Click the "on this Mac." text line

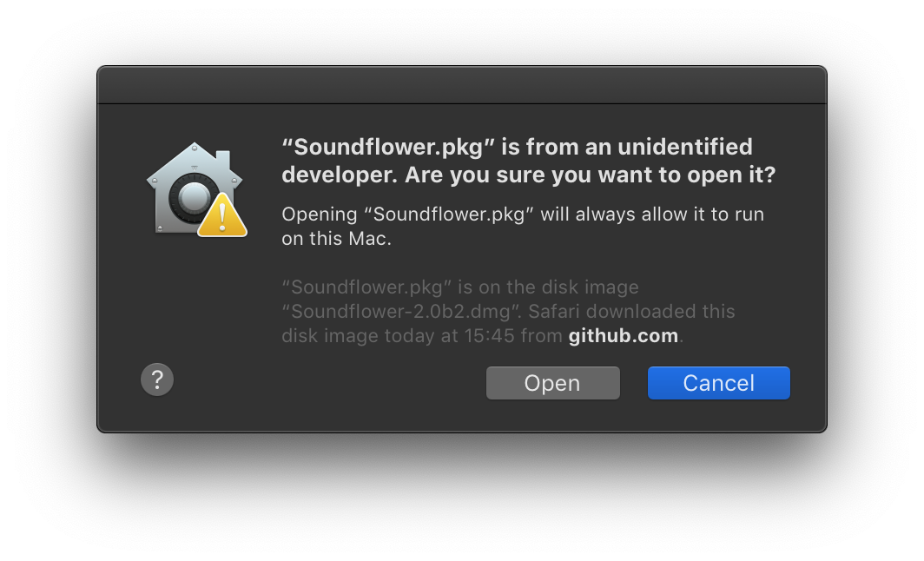click(x=337, y=239)
